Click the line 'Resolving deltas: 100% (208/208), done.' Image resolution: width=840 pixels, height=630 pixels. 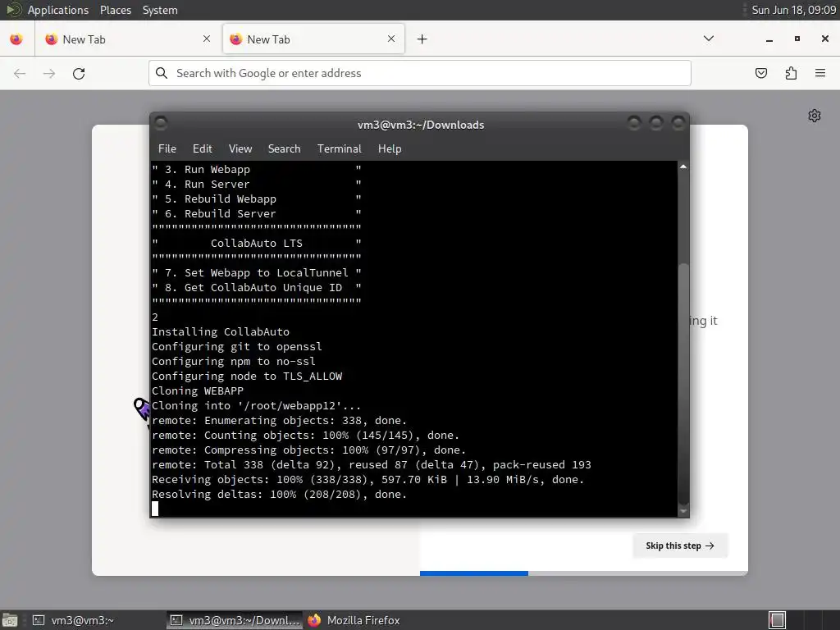pyautogui.click(x=279, y=495)
